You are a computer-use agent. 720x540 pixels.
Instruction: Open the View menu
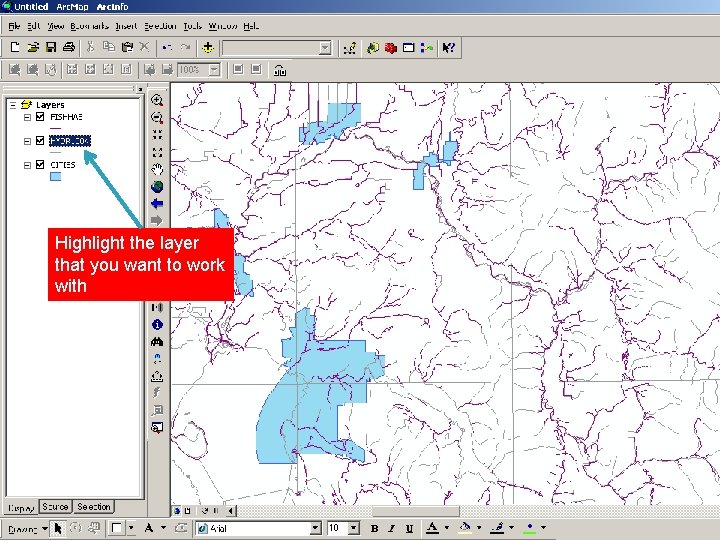click(56, 26)
